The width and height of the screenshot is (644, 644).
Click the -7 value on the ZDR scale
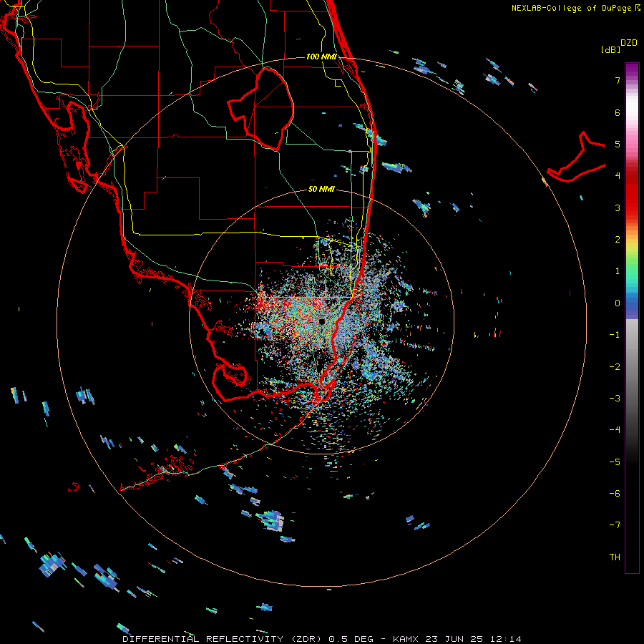click(x=615, y=525)
